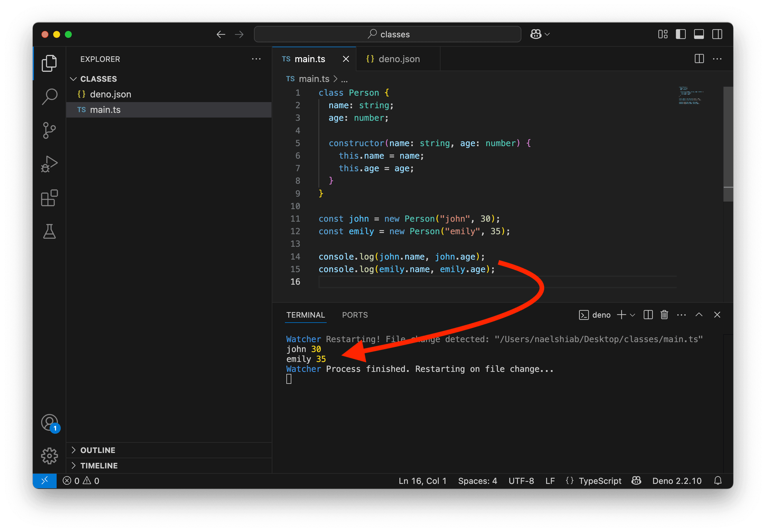The image size is (766, 532).
Task: Select the deno terminal instance label
Action: [x=595, y=315]
